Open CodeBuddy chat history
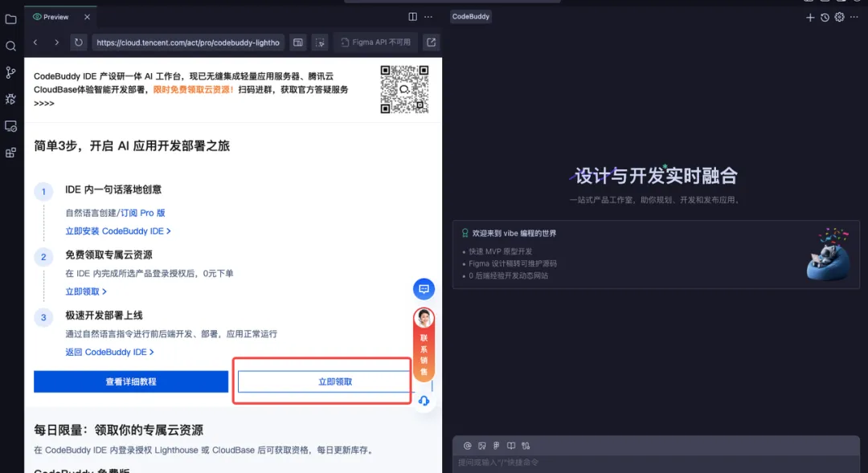Screen dimensions: 868x473 coord(825,18)
